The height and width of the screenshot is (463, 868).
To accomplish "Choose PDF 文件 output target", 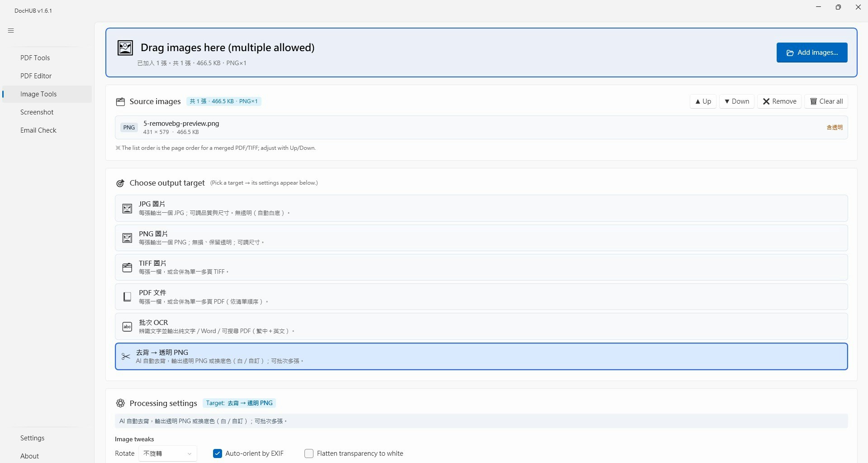I will click(x=481, y=297).
